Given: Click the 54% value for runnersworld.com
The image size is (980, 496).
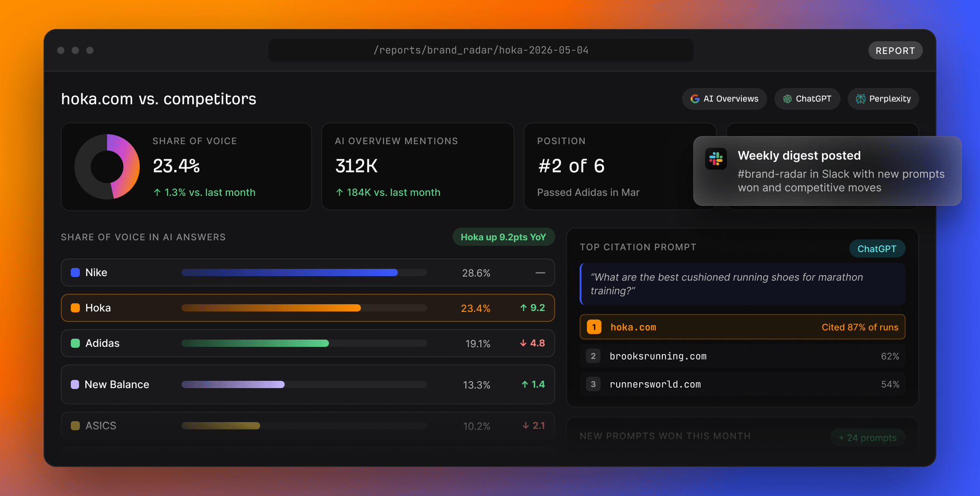Looking at the screenshot, I should (890, 384).
